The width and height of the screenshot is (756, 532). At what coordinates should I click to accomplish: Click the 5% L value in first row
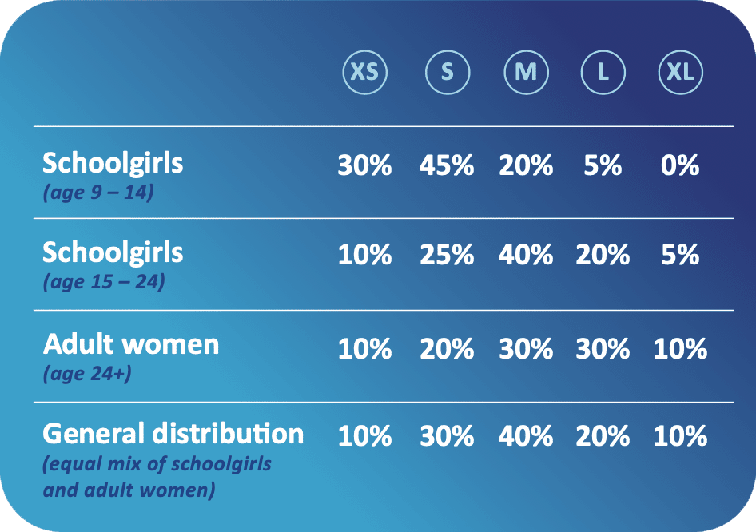tap(603, 165)
